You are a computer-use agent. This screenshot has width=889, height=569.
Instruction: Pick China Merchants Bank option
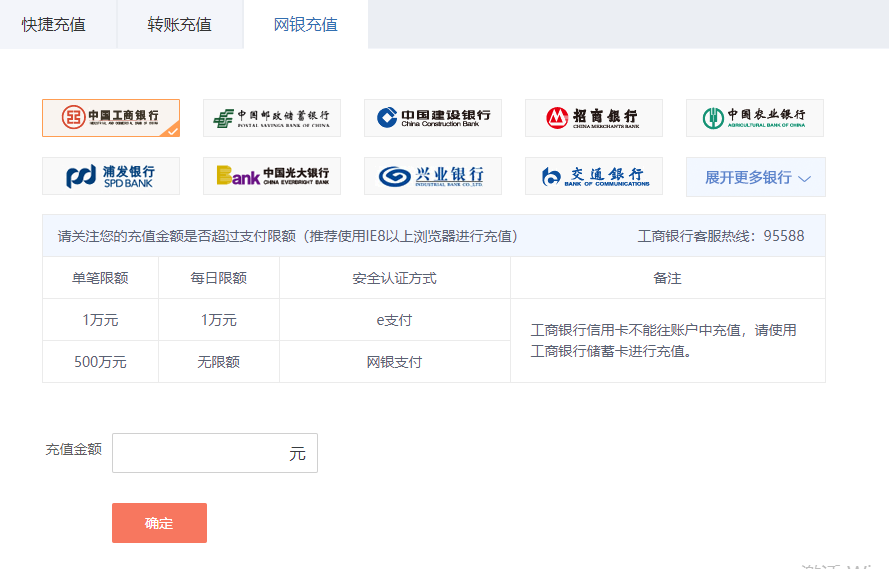(x=593, y=118)
